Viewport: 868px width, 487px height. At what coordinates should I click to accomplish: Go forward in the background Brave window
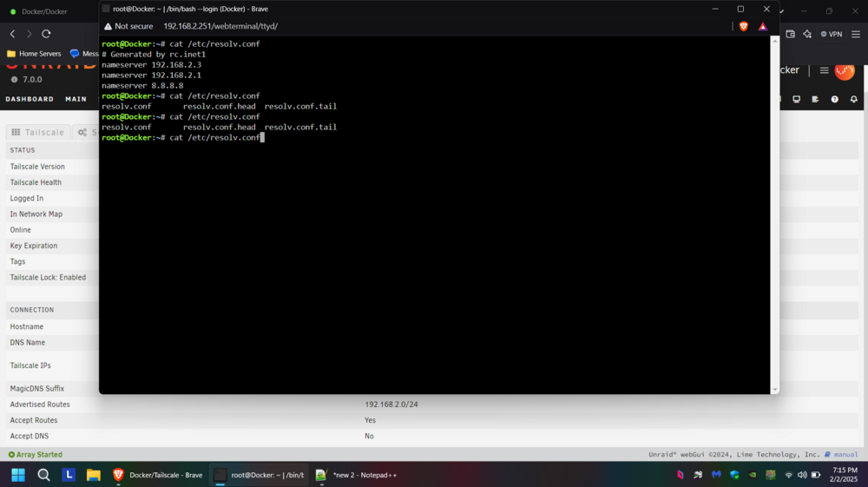click(30, 34)
